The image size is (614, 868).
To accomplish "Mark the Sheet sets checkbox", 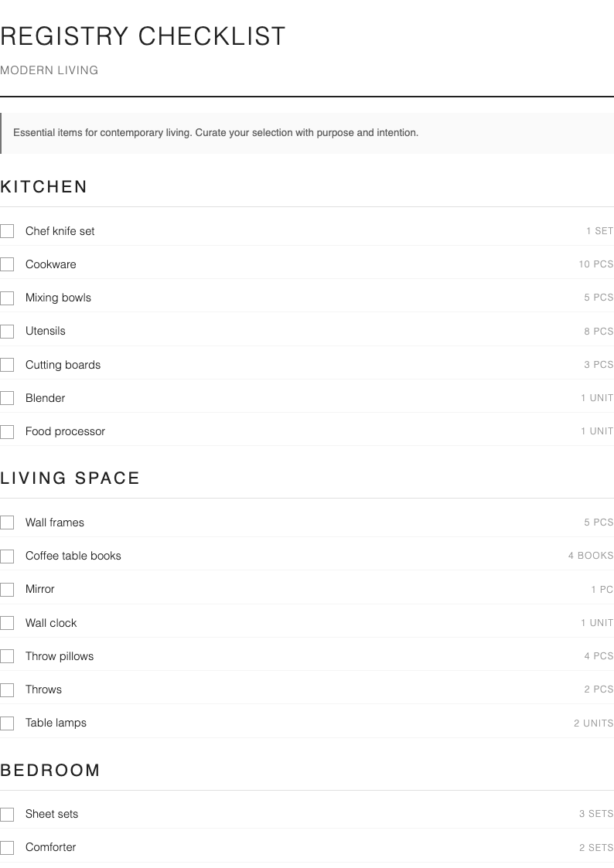I will [7, 814].
